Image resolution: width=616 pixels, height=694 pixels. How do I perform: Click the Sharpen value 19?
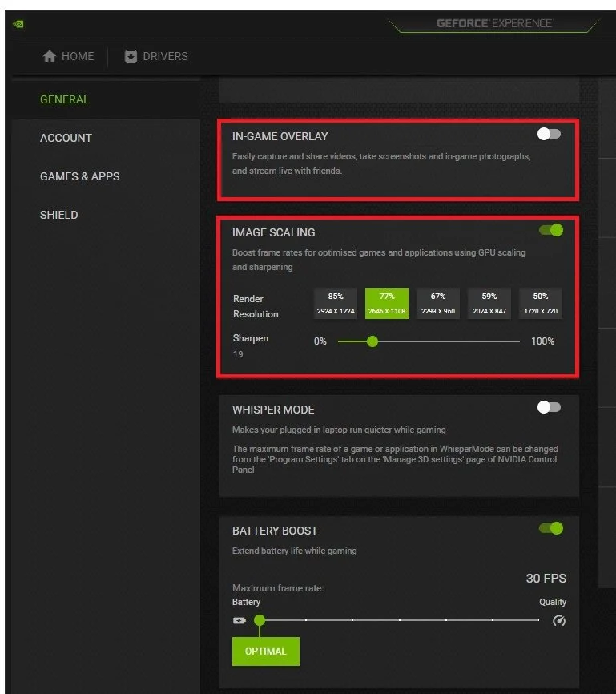coord(238,354)
